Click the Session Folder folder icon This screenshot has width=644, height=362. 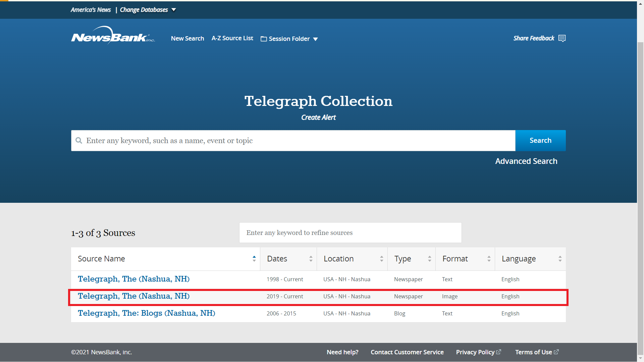[264, 39]
